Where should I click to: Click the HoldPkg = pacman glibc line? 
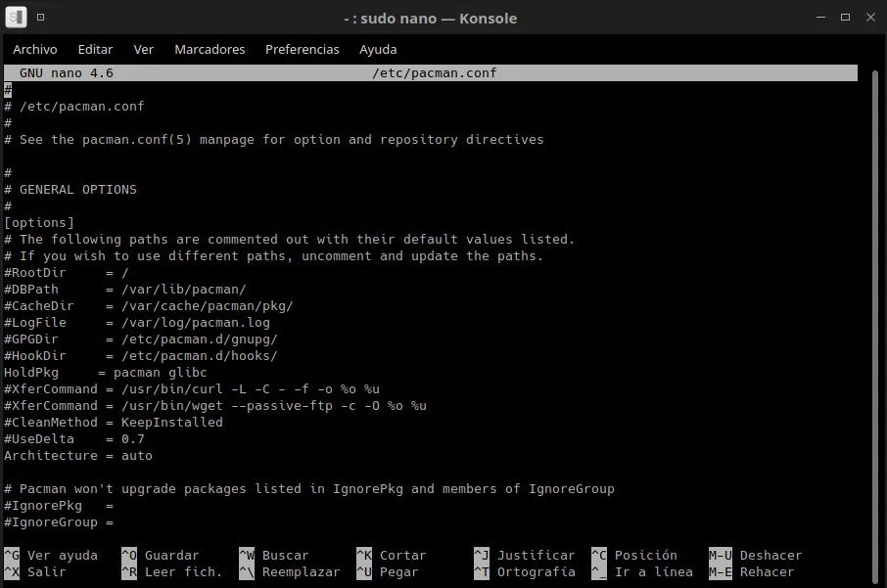pos(106,373)
